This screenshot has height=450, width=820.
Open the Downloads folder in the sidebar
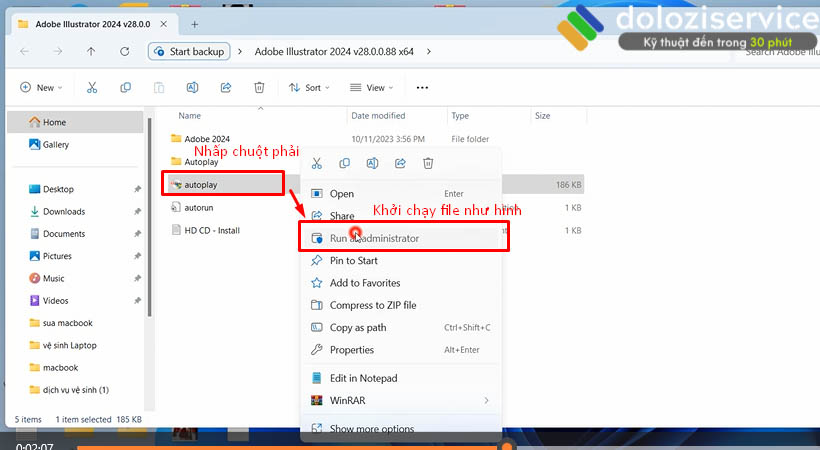click(x=64, y=211)
